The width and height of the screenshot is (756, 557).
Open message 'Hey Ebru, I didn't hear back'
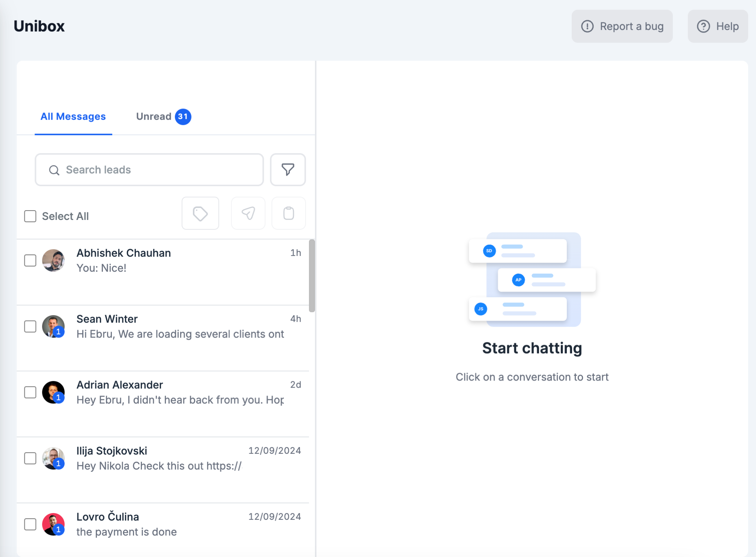180,400
